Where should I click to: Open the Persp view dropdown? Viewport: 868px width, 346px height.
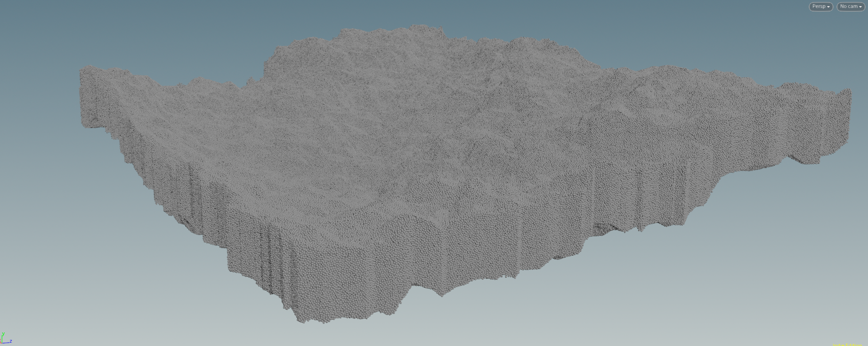click(x=820, y=7)
